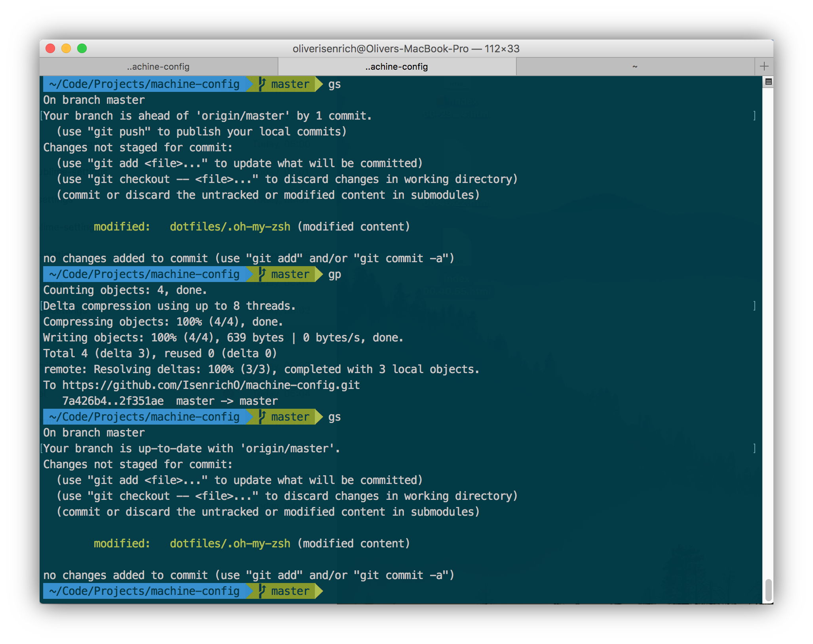The image size is (813, 644).
Task: Click right bracket mark on Delta compression line
Action: [x=754, y=306]
